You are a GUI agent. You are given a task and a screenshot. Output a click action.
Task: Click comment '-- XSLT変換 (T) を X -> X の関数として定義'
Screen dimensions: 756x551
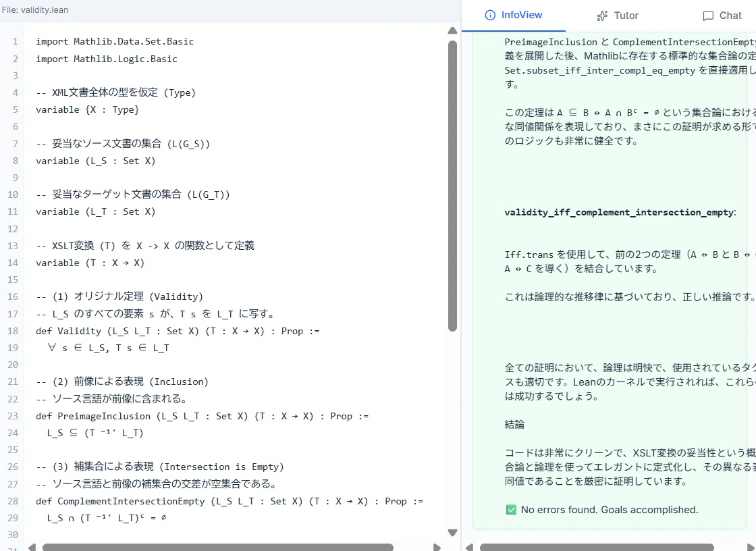145,245
